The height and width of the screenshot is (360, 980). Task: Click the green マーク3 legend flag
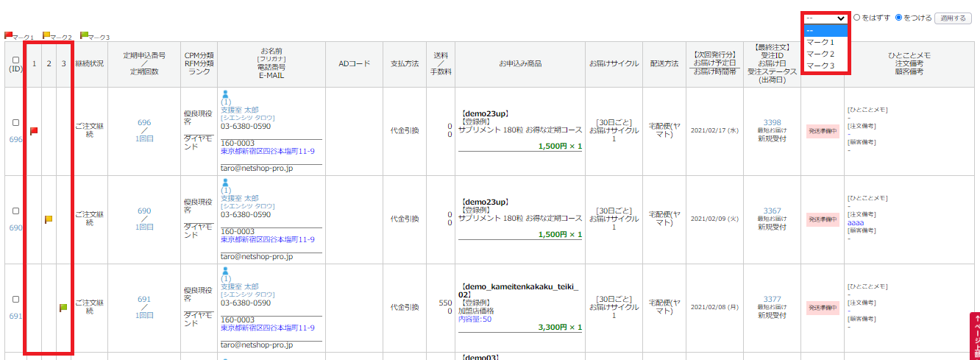pyautogui.click(x=84, y=35)
